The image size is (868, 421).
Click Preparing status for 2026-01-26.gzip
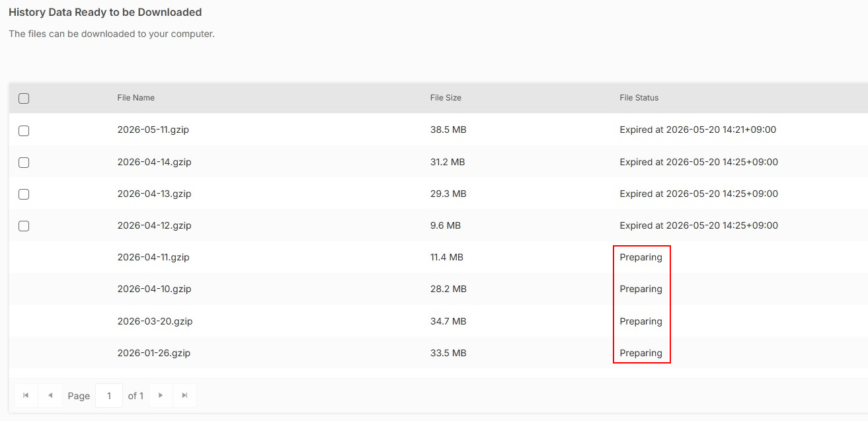click(x=641, y=354)
